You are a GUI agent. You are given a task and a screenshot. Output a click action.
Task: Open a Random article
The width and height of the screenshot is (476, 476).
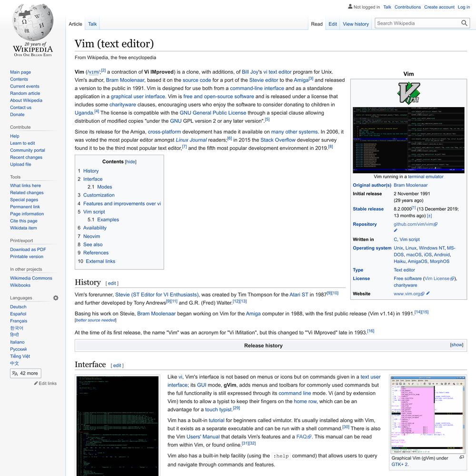[25, 93]
